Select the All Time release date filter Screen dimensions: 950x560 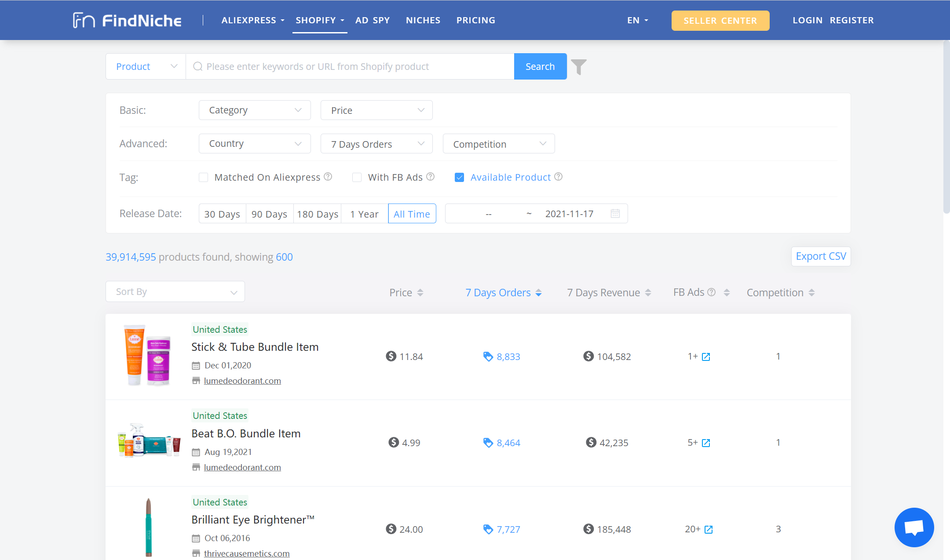(x=412, y=213)
